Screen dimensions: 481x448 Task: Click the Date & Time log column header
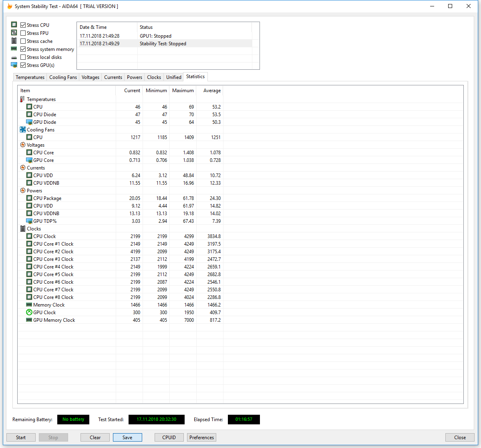[x=107, y=27]
